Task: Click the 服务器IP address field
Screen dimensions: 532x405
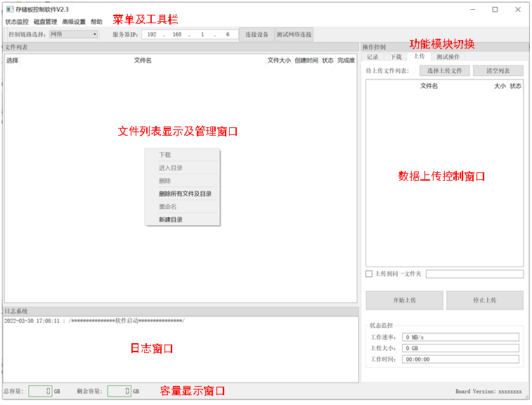Action: pos(189,34)
